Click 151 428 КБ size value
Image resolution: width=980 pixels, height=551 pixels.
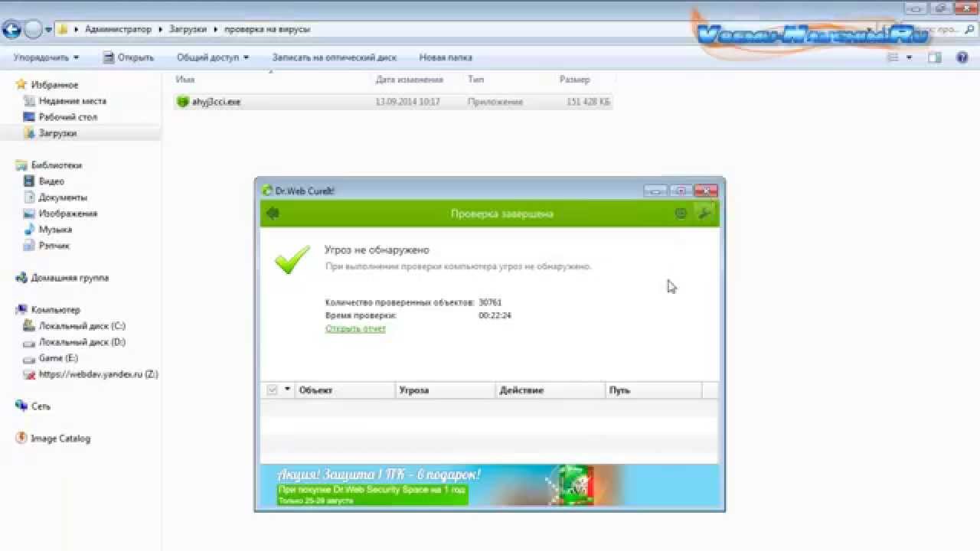tap(588, 101)
